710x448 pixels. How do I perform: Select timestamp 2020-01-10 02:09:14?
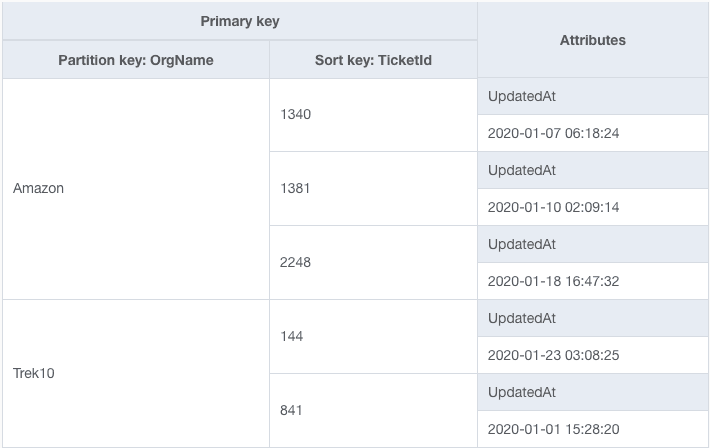pos(553,207)
